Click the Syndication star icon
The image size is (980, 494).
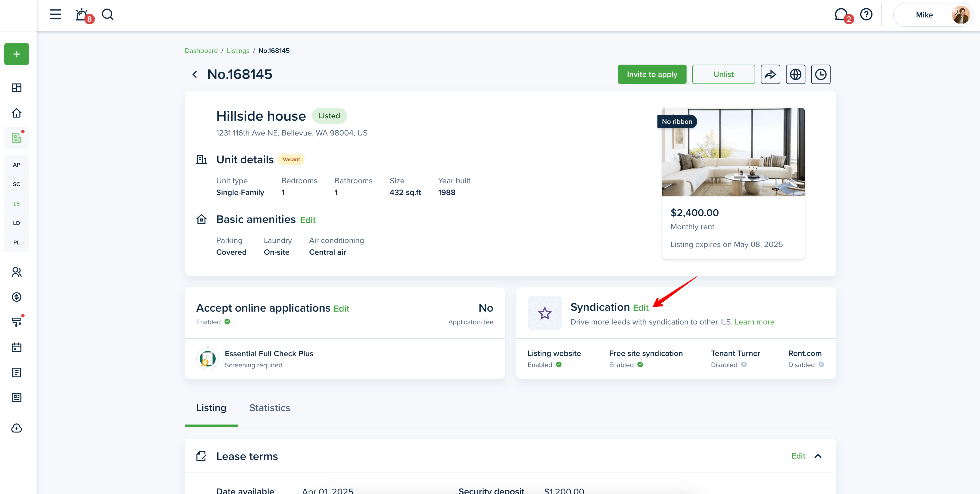tap(545, 313)
